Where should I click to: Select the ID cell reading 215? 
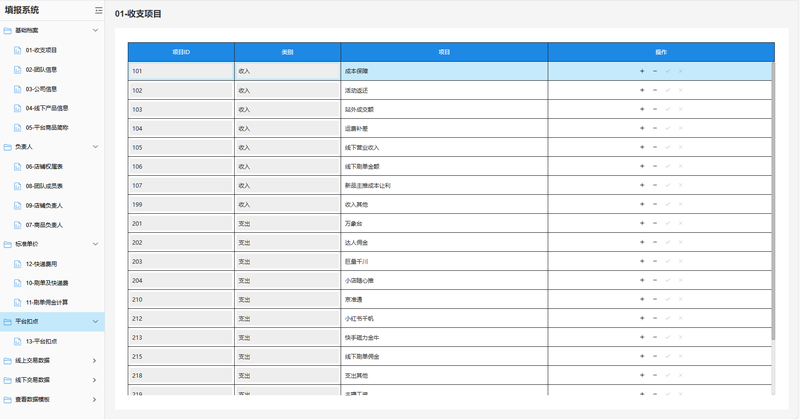(181, 356)
